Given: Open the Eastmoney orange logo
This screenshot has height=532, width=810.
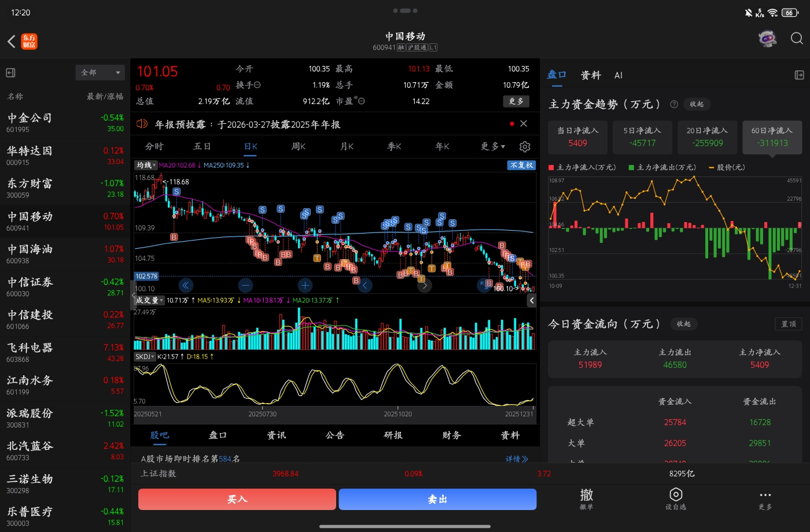Looking at the screenshot, I should [29, 41].
